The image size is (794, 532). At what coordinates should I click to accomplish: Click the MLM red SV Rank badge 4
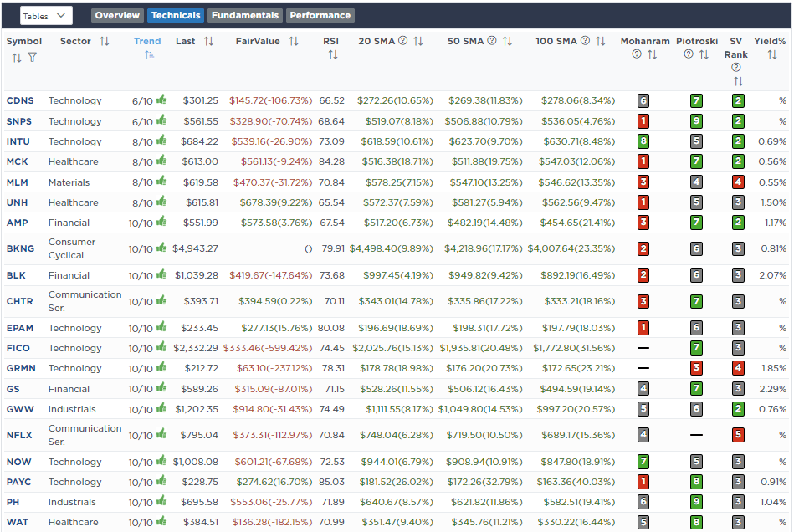point(738,182)
